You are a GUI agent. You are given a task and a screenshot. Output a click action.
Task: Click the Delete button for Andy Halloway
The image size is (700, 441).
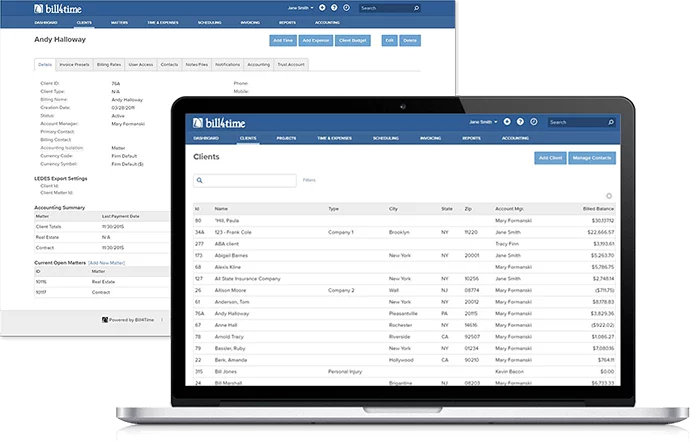click(x=410, y=41)
